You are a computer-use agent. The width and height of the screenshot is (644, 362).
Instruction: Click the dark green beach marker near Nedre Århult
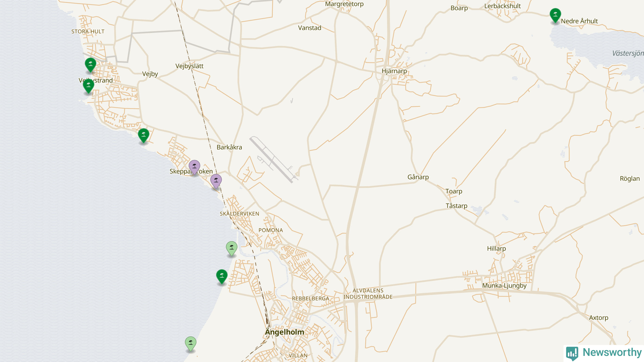[x=555, y=15]
